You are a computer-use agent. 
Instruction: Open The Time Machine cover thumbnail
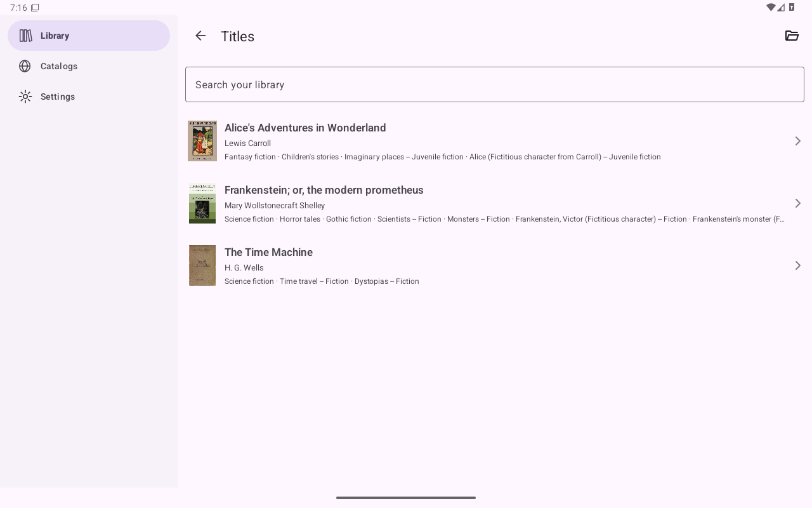202,265
